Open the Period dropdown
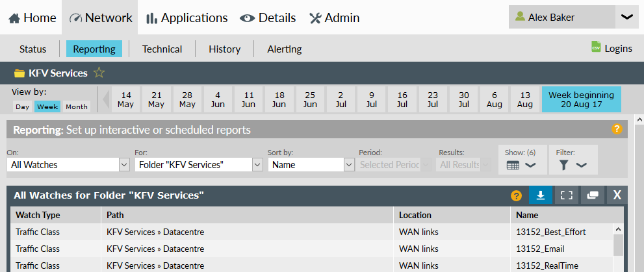Viewport: 644px width, 272px height. tap(394, 165)
